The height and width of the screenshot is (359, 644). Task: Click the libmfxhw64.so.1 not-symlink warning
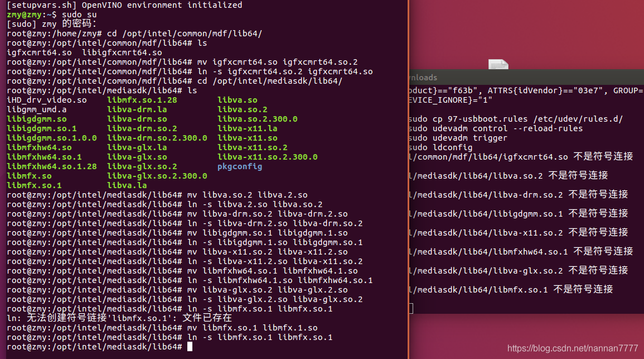520,251
